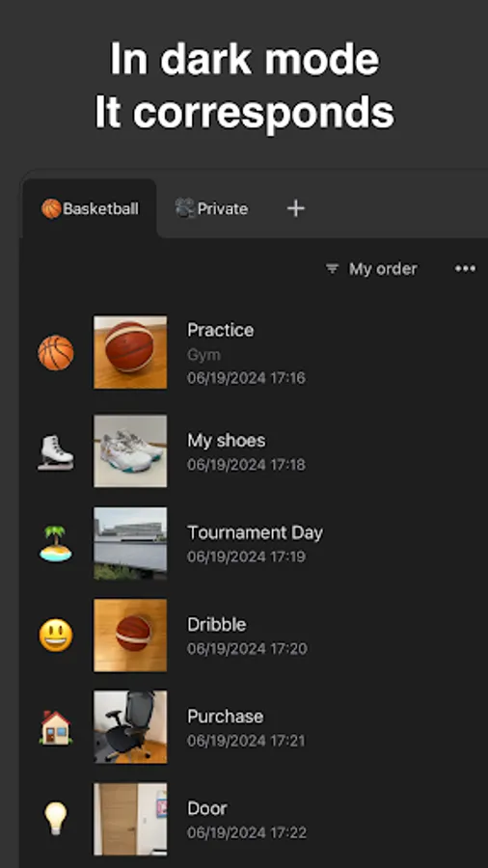Open the My order sort dropdown
The image size is (488, 868).
pyautogui.click(x=371, y=269)
